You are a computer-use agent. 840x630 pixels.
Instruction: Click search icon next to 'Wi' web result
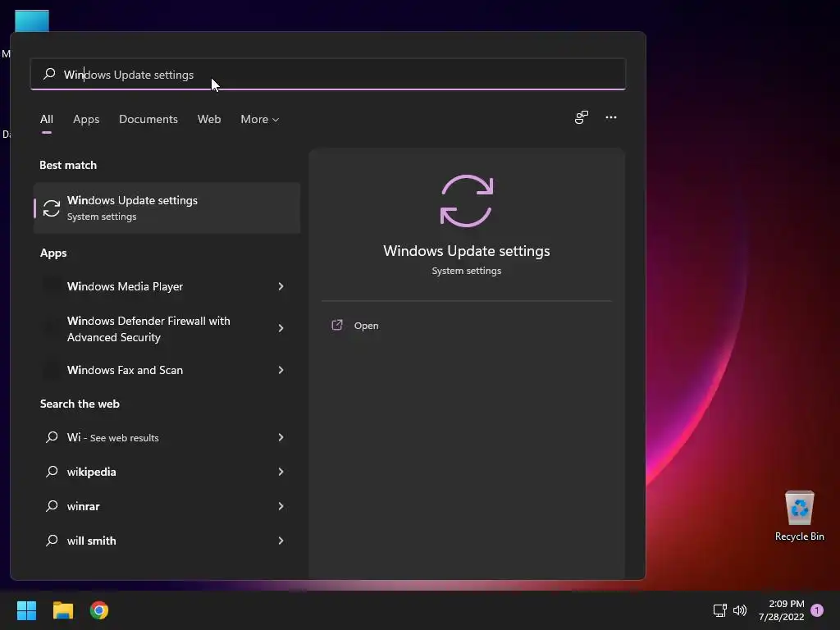(x=52, y=437)
